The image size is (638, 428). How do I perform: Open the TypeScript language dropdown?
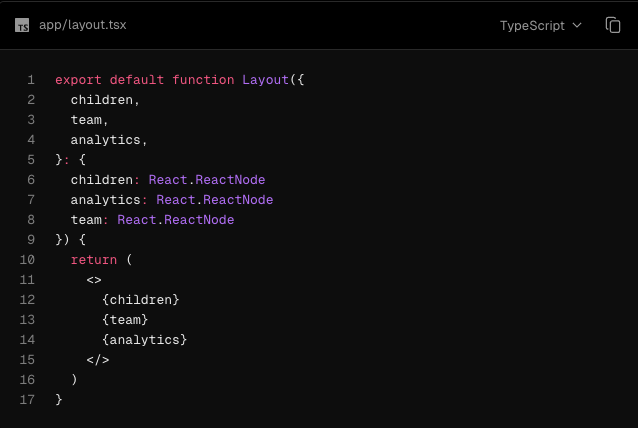pos(540,25)
